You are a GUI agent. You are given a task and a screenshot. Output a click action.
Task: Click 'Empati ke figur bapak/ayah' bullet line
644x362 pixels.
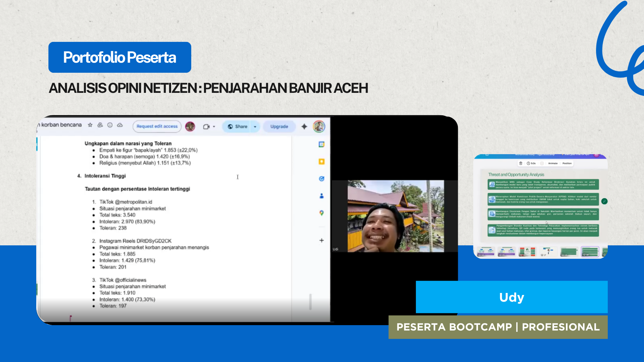click(148, 150)
